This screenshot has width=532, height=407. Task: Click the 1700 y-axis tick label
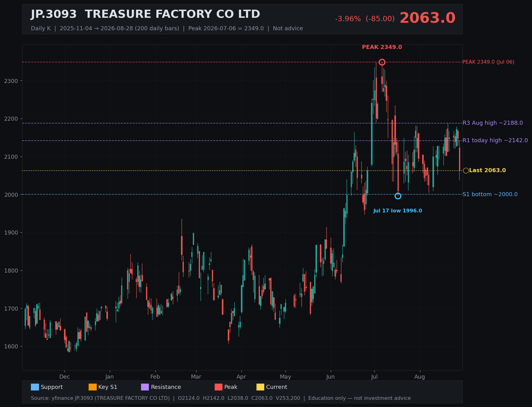click(x=12, y=309)
